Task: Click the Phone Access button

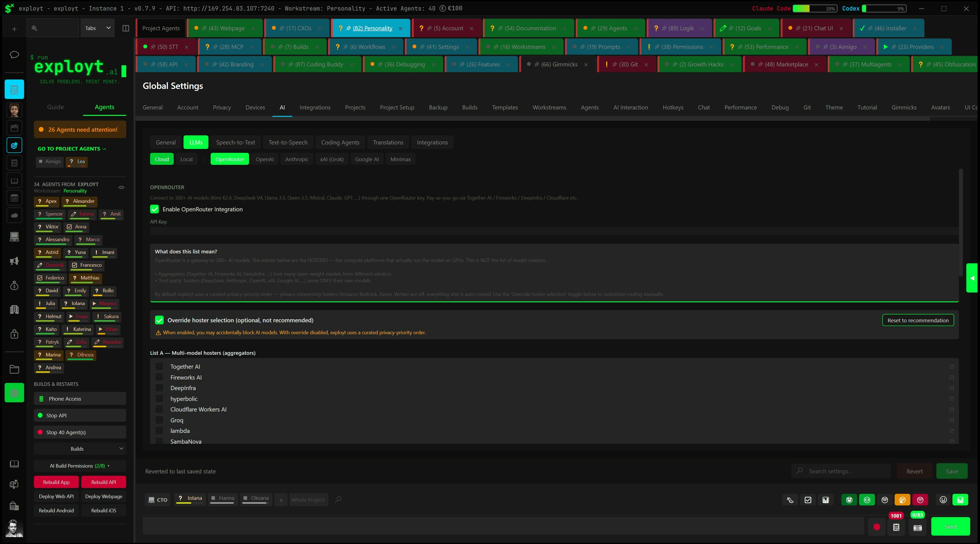Action: 80,399
